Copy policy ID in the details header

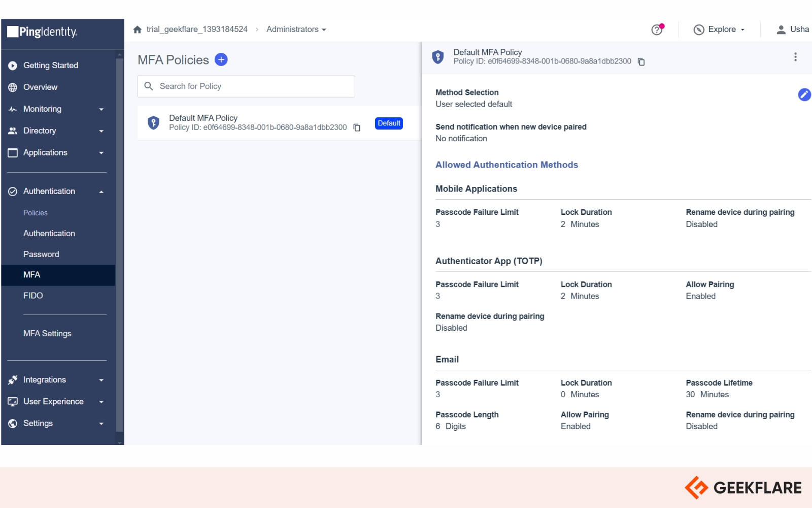[641, 61]
